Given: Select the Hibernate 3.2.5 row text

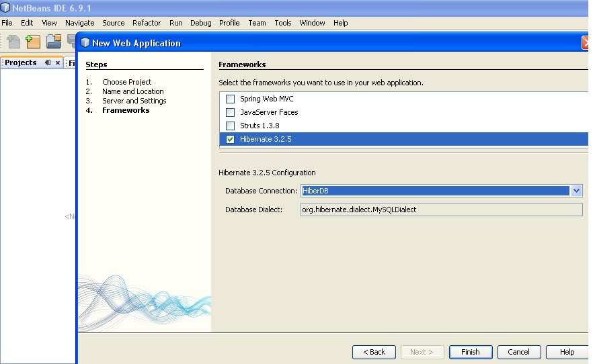Looking at the screenshot, I should pos(266,139).
